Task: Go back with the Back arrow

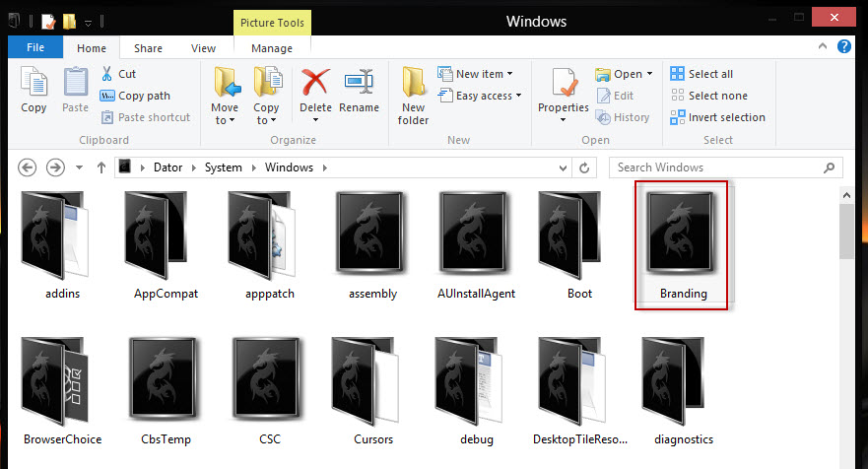Action: tap(28, 167)
